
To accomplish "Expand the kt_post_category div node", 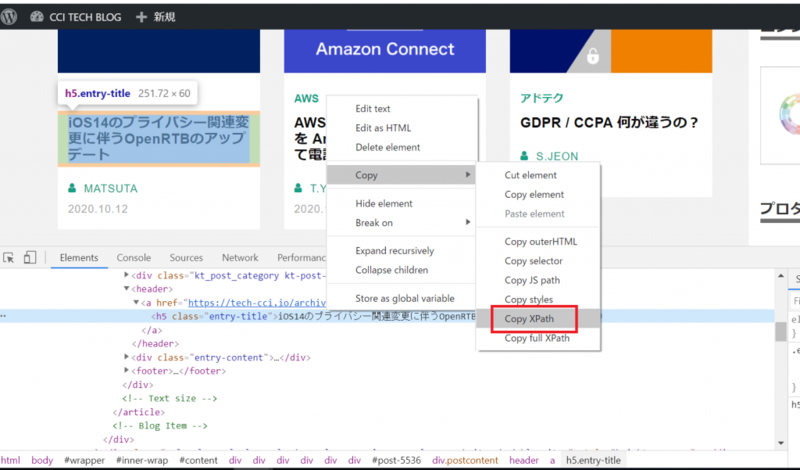I will coord(127,275).
